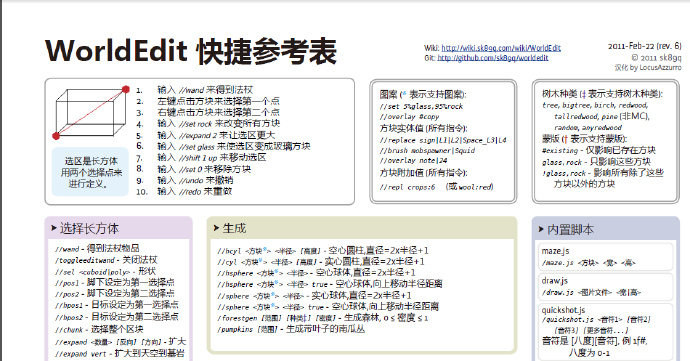Screen dimensions: 690x361
Task: Click the "/draw.js <图片文件>" usage line
Action: (x=591, y=292)
